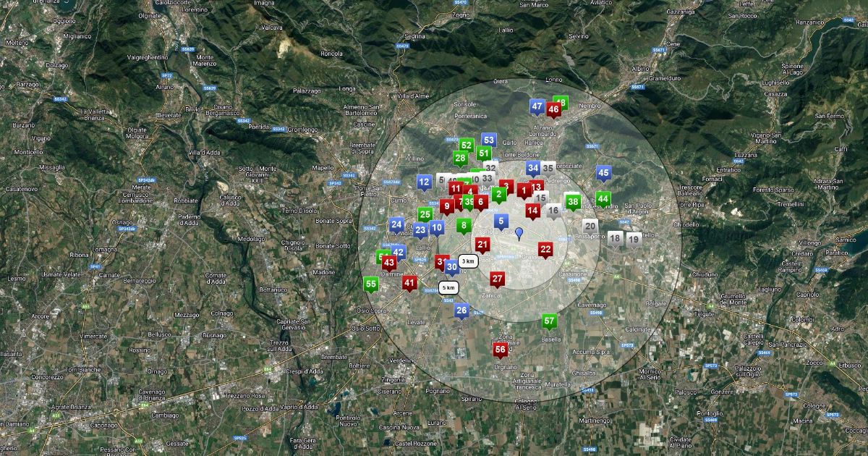Open green marker 57 near Basella
This screenshot has width=868, height=456.
(x=549, y=321)
